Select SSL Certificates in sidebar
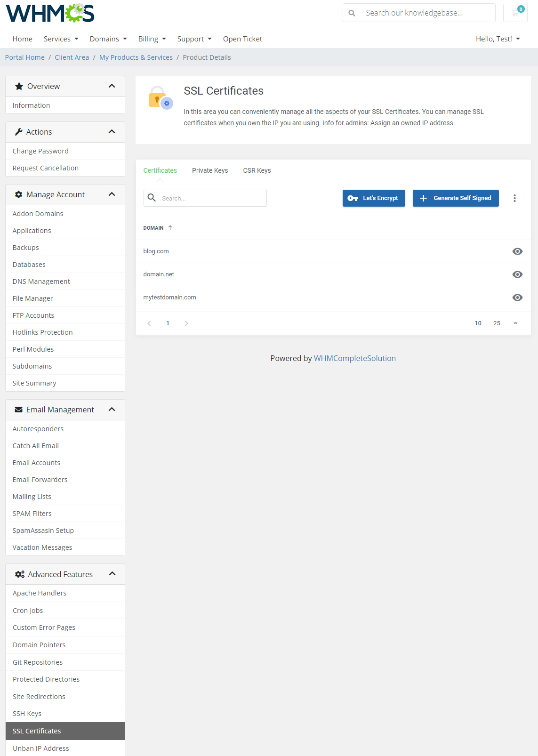Image resolution: width=538 pixels, height=756 pixels. [x=65, y=731]
